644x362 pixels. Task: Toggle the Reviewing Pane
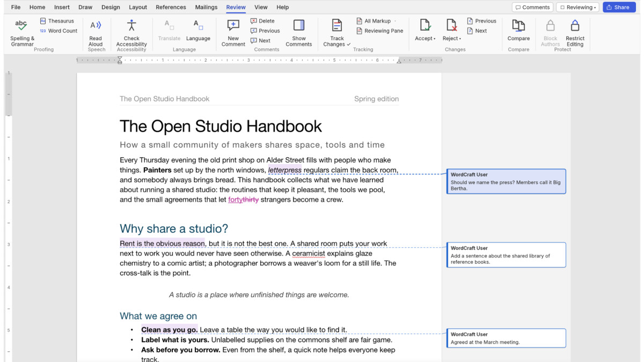(380, 31)
